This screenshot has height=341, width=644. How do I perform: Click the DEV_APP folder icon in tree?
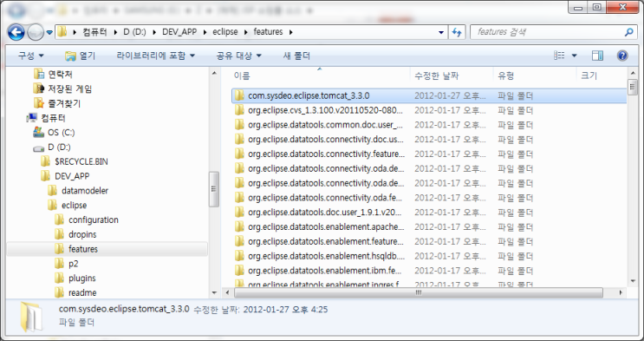46,176
